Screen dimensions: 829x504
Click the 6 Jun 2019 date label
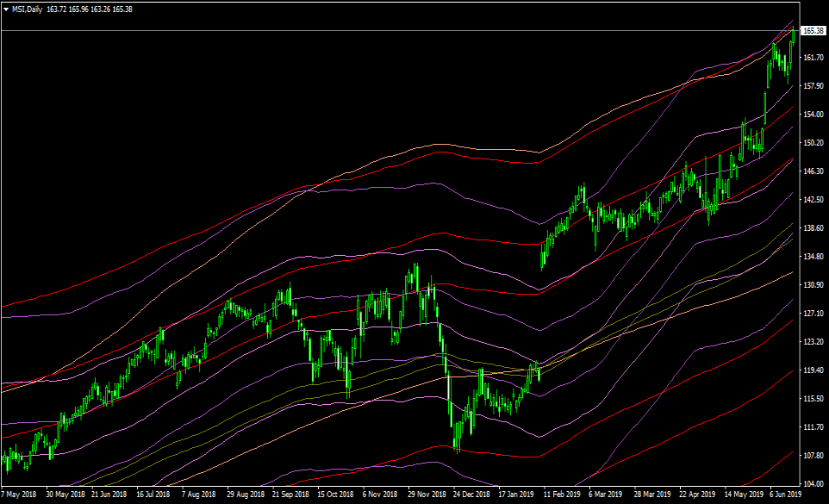click(x=787, y=495)
